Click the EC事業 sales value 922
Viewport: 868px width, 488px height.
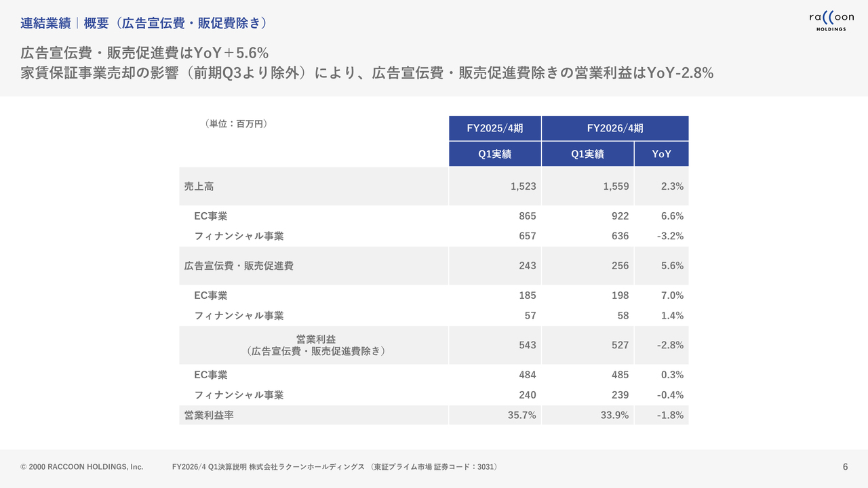620,216
